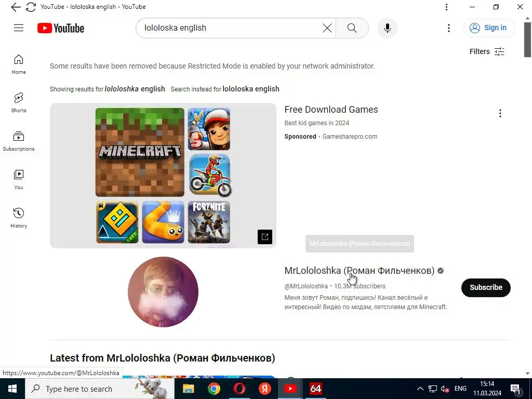This screenshot has height=399, width=532.
Task: Start voice search with the microphone
Action: (x=388, y=28)
